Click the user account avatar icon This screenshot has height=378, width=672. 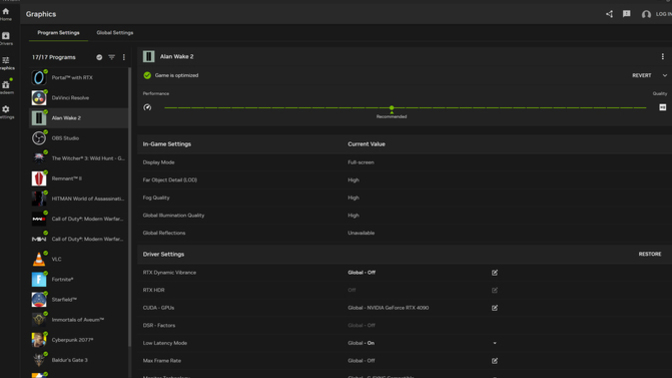point(646,14)
